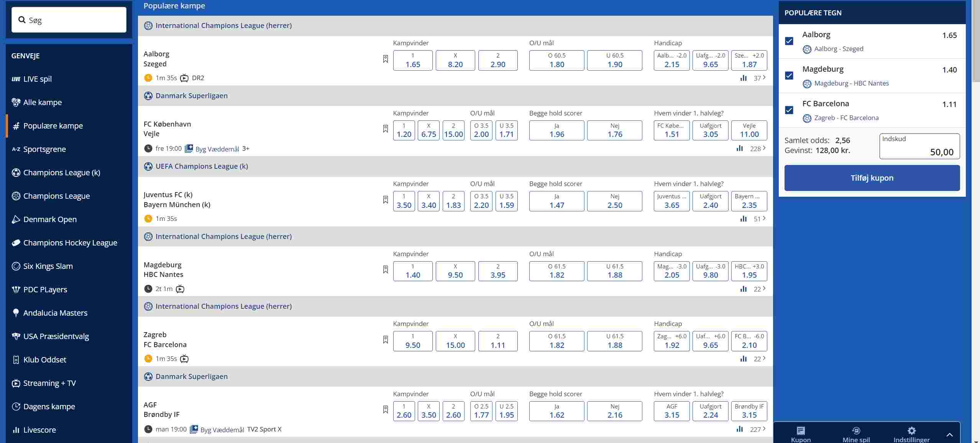
Task: Click handball icon next to first International Champions League
Action: coord(148,26)
